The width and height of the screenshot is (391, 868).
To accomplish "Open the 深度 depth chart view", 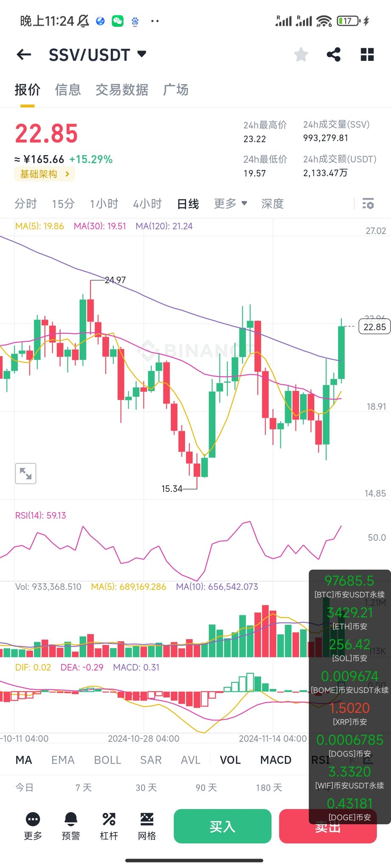I will tap(272, 204).
